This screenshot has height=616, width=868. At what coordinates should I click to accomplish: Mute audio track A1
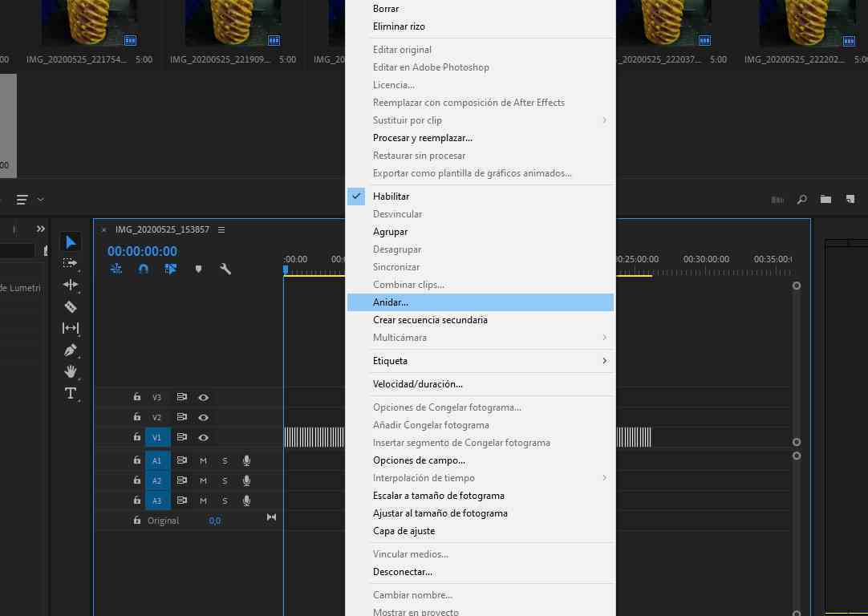point(203,460)
